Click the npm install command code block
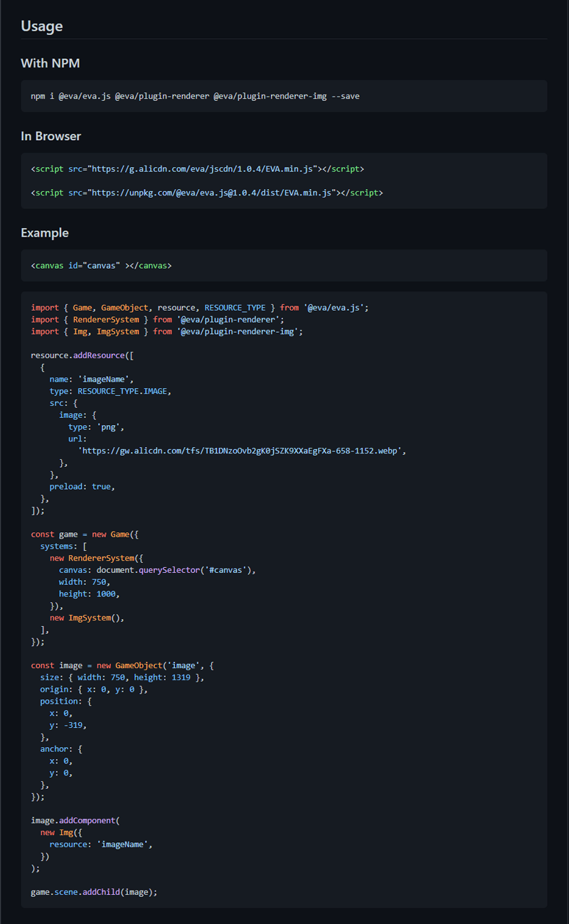Image resolution: width=569 pixels, height=924 pixels. point(195,96)
